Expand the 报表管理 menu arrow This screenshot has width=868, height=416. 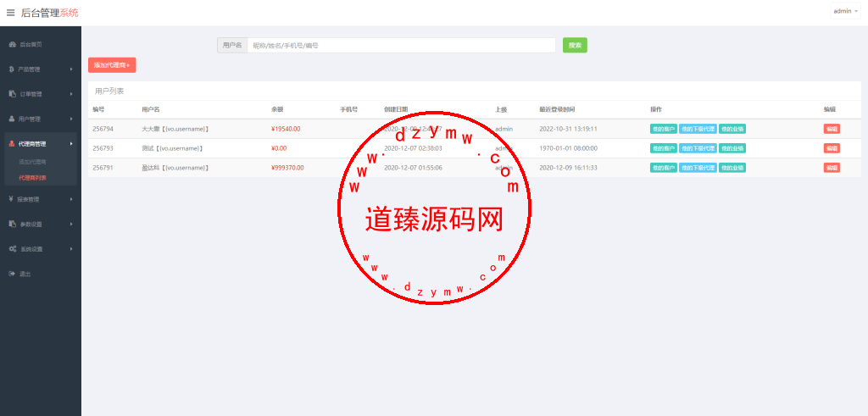tap(71, 199)
